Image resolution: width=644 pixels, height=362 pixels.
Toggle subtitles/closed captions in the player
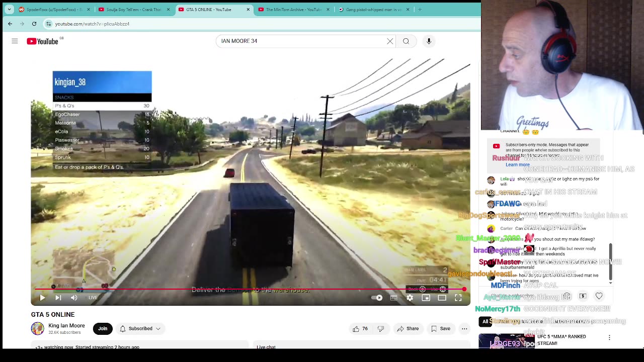click(x=394, y=298)
